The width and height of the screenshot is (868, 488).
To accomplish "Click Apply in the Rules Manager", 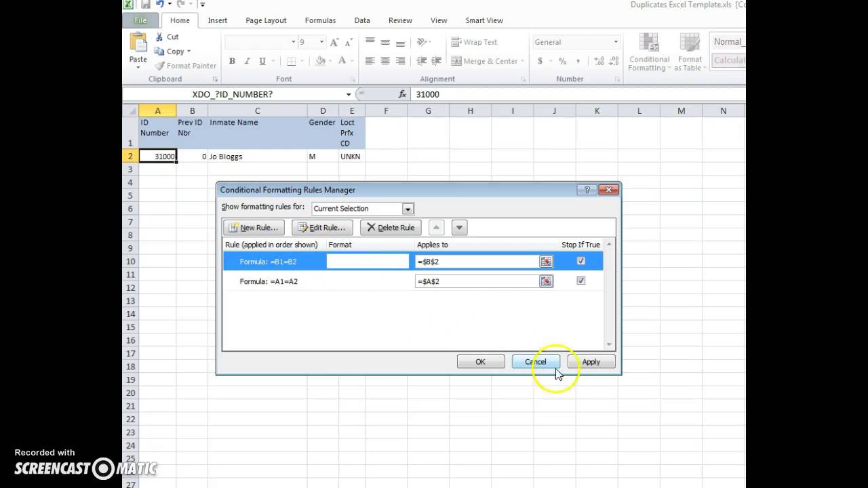I will coord(591,362).
